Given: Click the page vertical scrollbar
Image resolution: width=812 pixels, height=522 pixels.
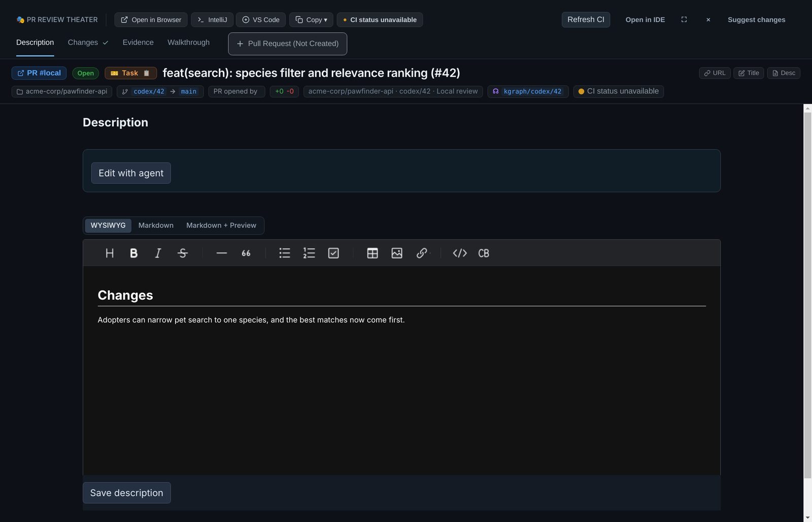Looking at the screenshot, I should pos(807,295).
